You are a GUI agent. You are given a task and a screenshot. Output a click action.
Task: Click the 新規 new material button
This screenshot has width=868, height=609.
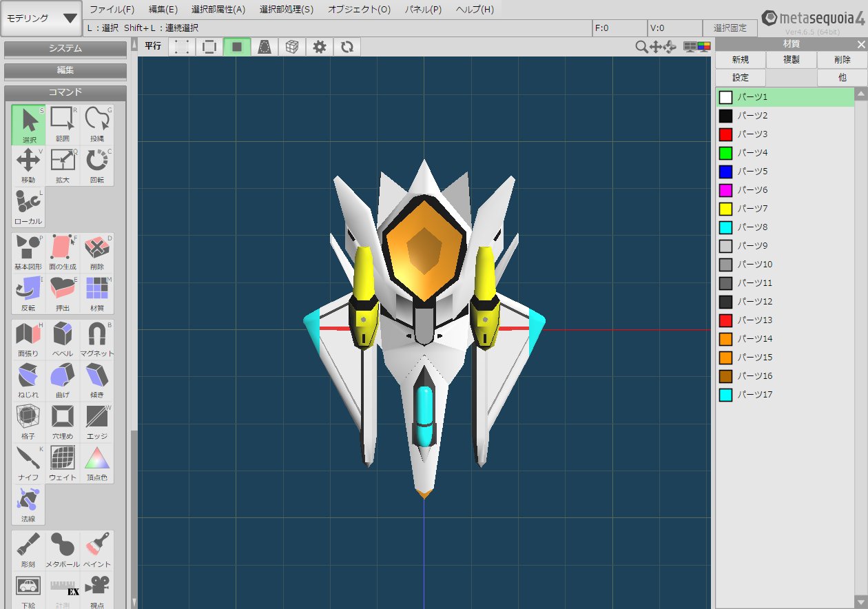coord(741,60)
